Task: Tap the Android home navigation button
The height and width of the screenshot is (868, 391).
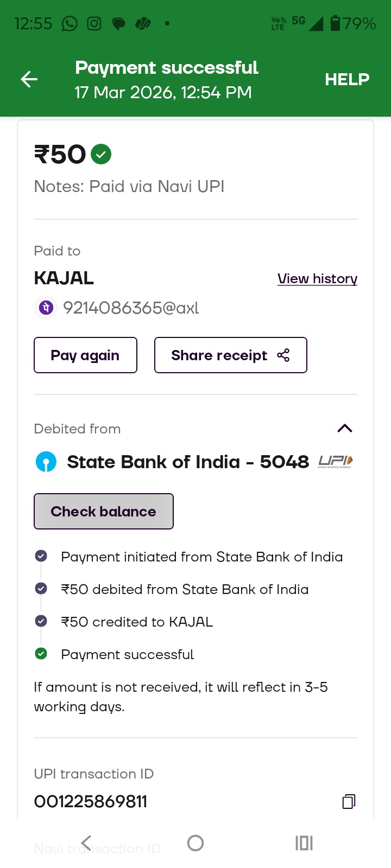Action: (195, 843)
